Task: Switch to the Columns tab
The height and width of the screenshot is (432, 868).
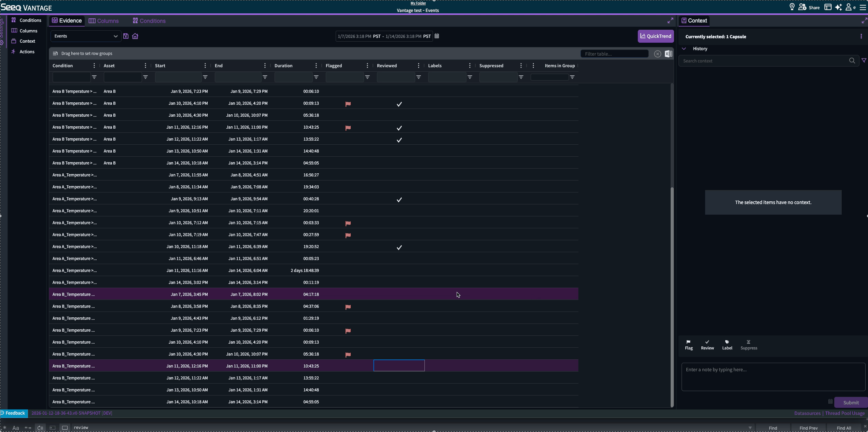Action: pyautogui.click(x=104, y=21)
